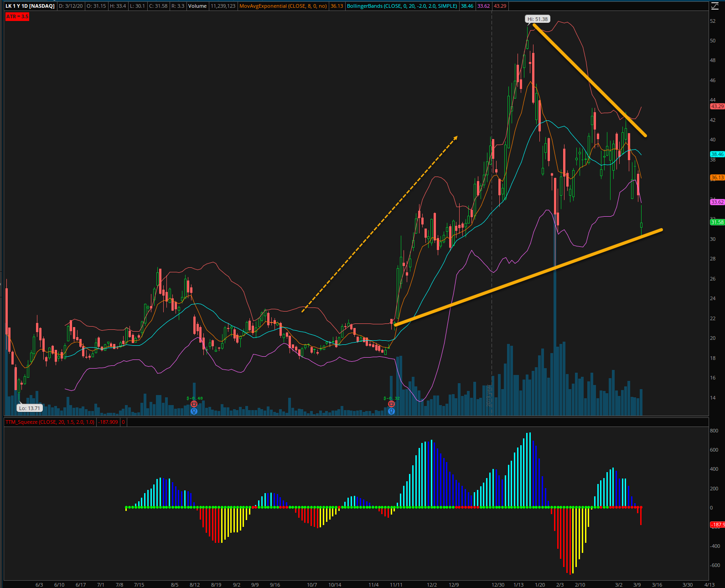
Task: Click the red -187.9 marker on lower axis
Action: coord(717,525)
